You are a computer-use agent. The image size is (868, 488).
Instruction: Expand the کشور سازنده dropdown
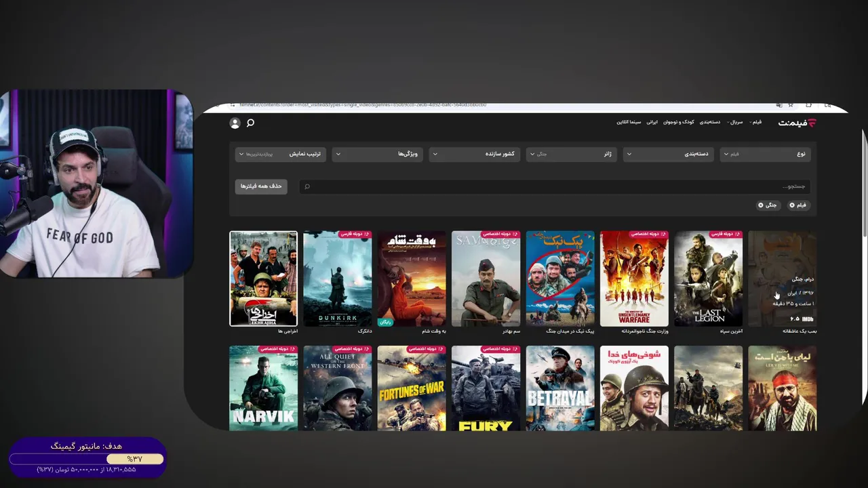pyautogui.click(x=474, y=154)
